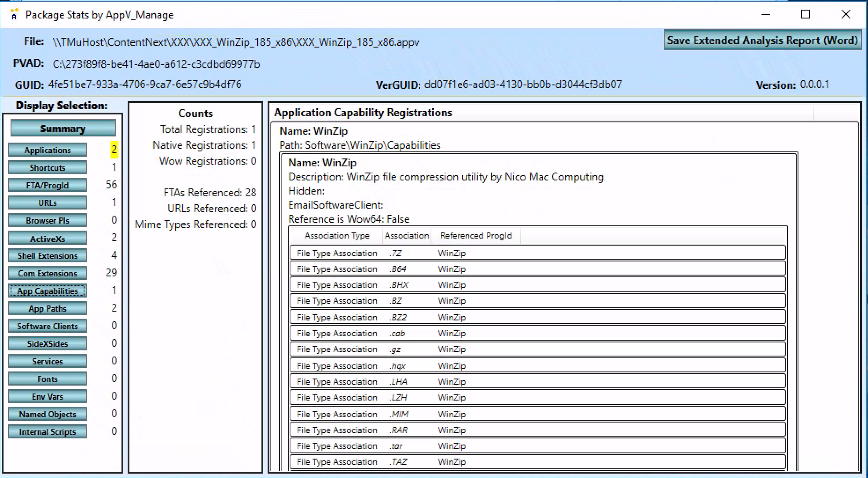Click the VerGUID value
Image resolution: width=868 pixels, height=478 pixels.
point(523,84)
